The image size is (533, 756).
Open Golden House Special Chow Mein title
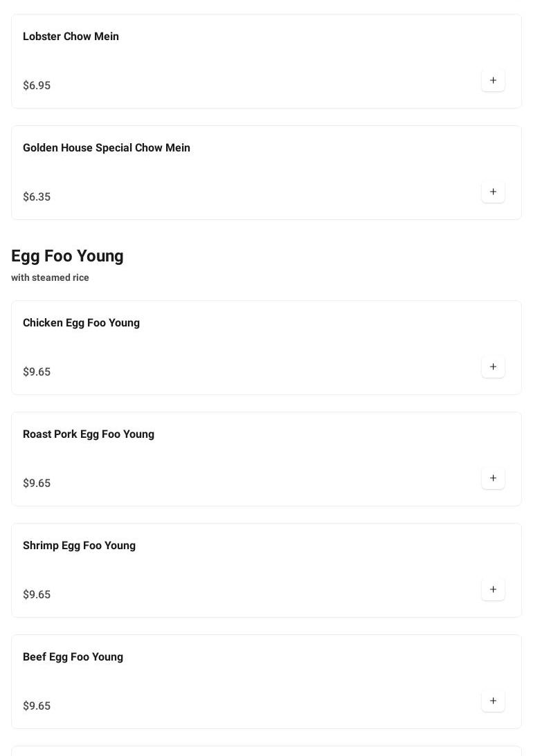point(107,148)
